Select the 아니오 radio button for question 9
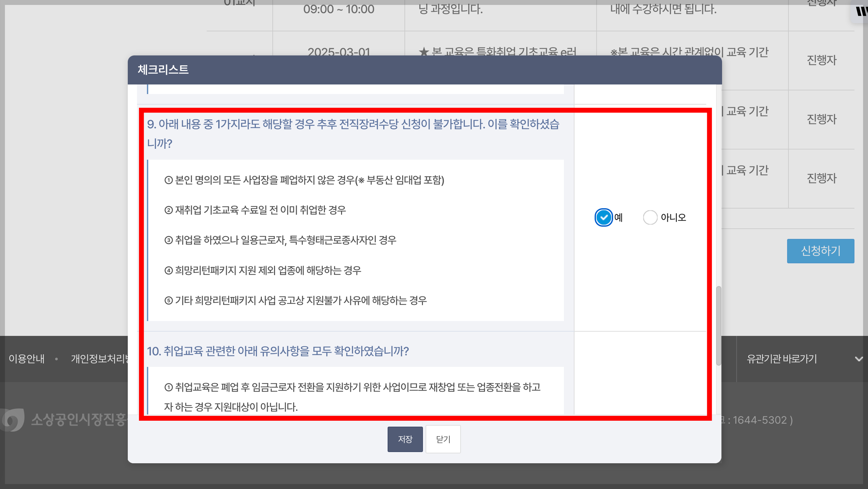The height and width of the screenshot is (489, 868). (x=650, y=217)
